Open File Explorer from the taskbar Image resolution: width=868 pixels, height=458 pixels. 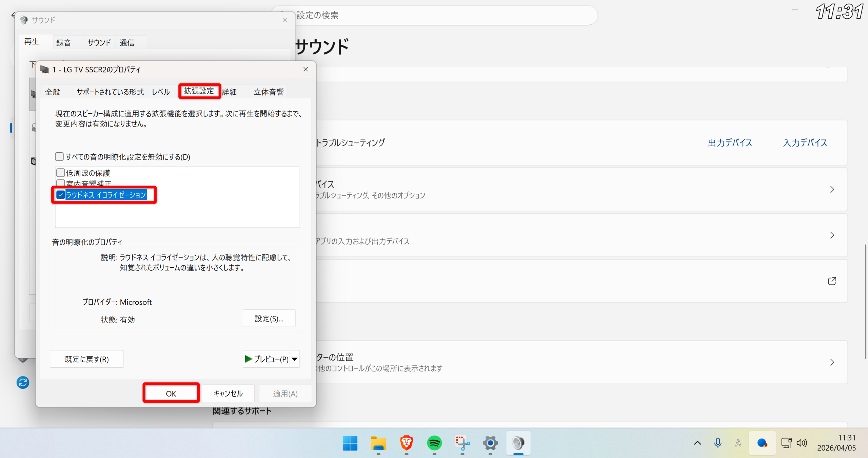(x=378, y=443)
